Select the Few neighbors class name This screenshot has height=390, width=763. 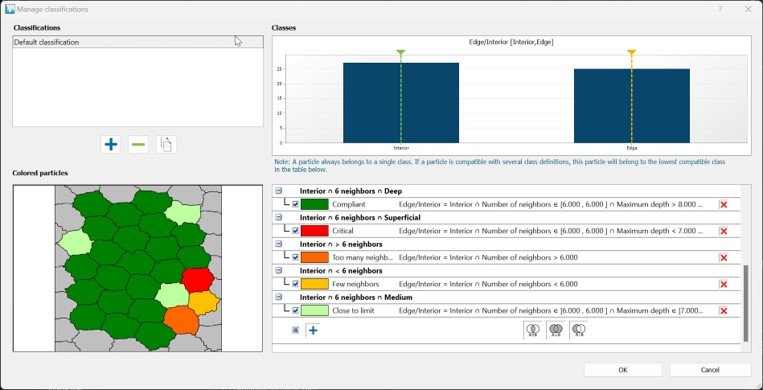click(355, 284)
